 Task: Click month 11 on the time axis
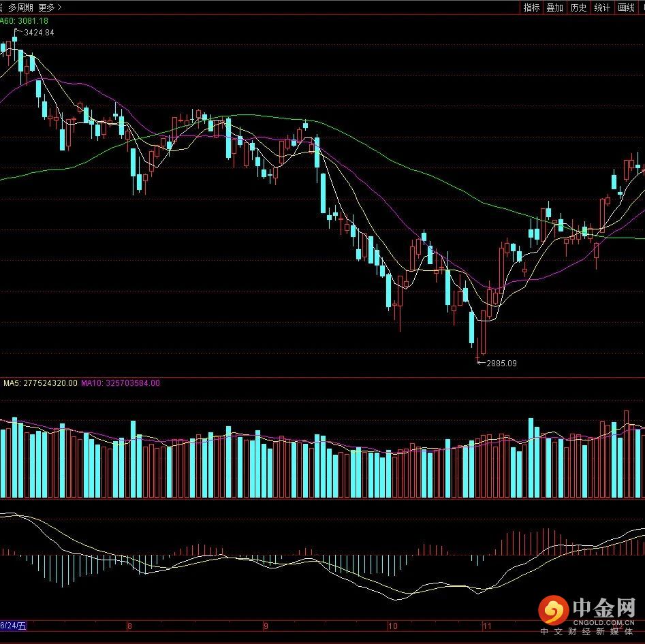coord(487,626)
